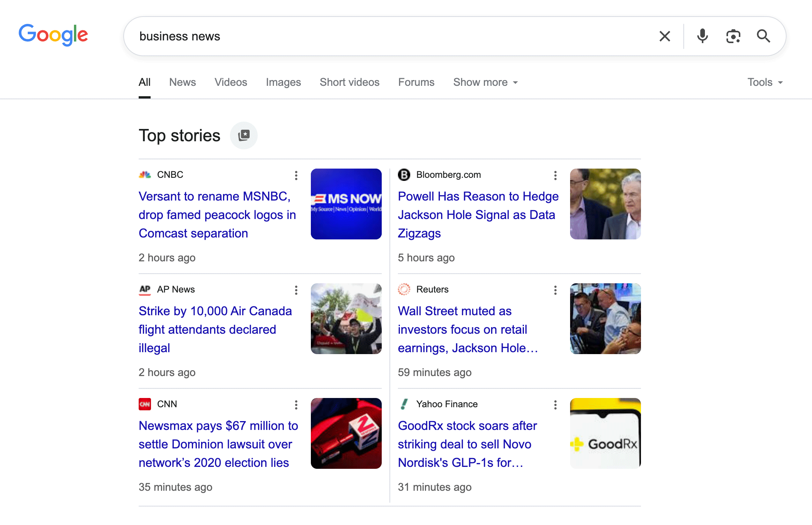Click the MS NOW story thumbnail
This screenshot has width=812, height=525.
point(346,204)
